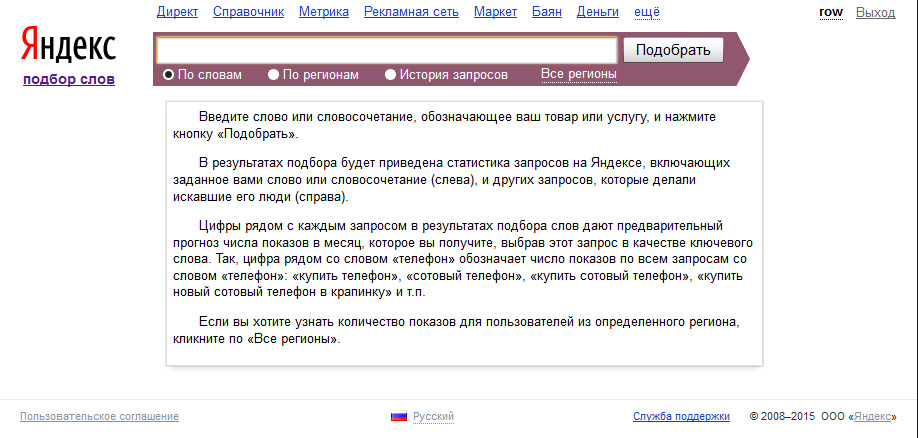Viewport: 918px width, 438px height.
Task: Open the Служба поддержки link
Action: pyautogui.click(x=681, y=417)
